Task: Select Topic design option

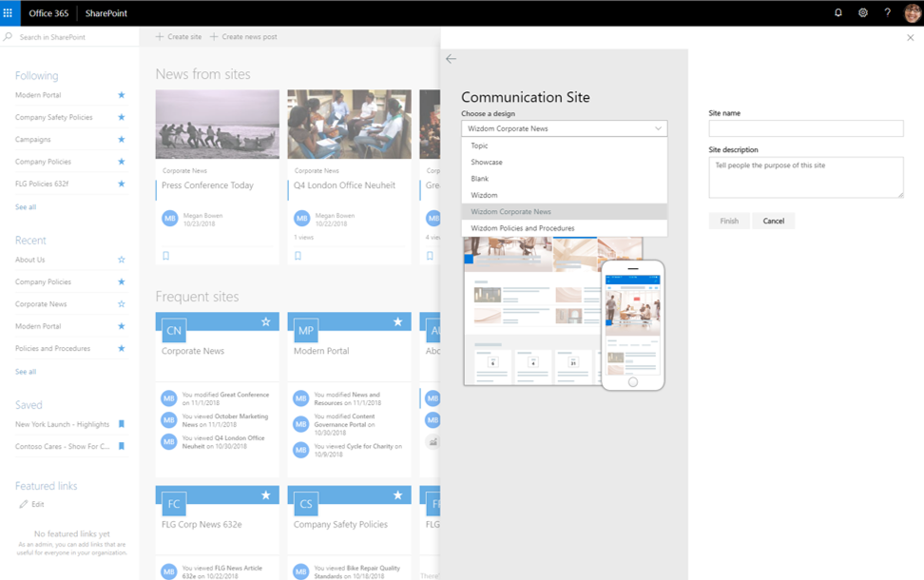Action: pyautogui.click(x=564, y=145)
